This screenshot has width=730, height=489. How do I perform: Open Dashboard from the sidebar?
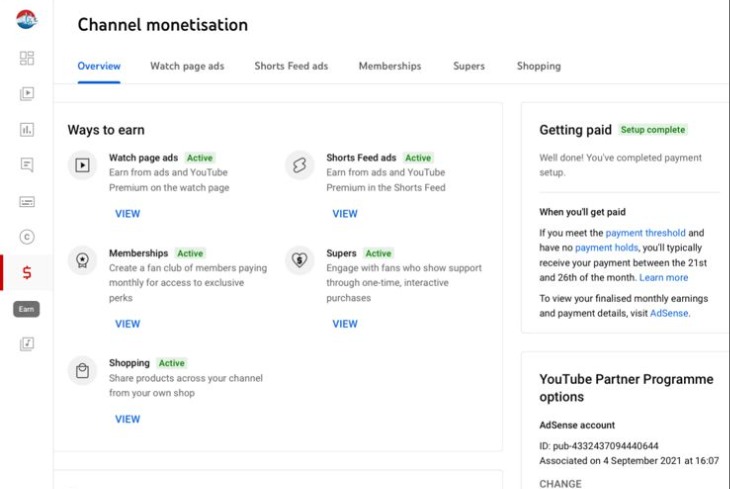[x=27, y=58]
